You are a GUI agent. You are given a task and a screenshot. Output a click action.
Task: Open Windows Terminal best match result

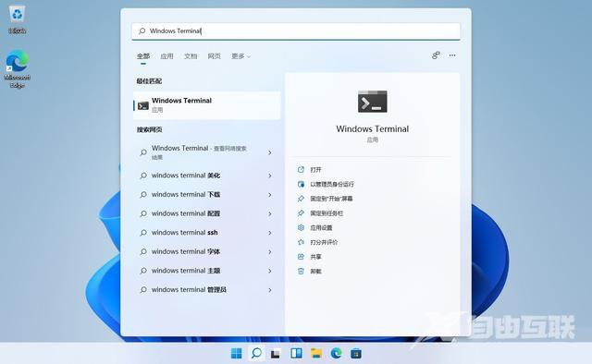point(207,105)
